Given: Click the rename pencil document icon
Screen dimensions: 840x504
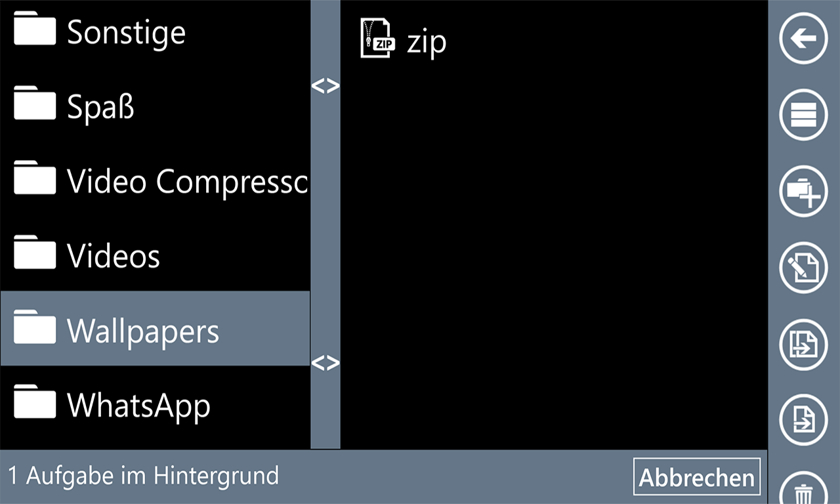Looking at the screenshot, I should 804,267.
